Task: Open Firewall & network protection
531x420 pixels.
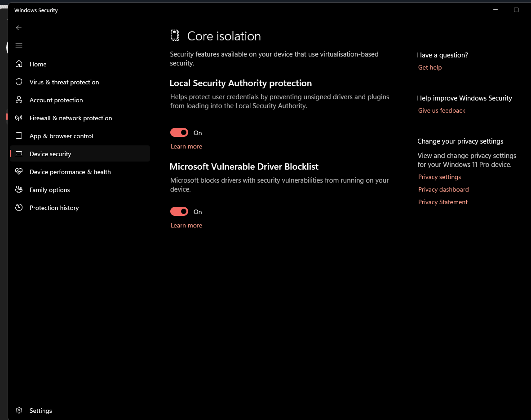Action: click(80, 118)
